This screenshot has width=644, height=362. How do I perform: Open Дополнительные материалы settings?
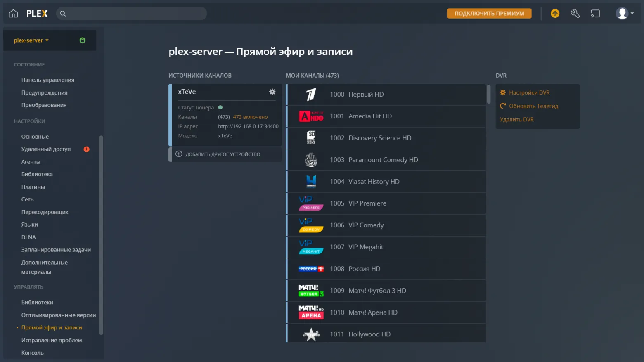[45, 267]
